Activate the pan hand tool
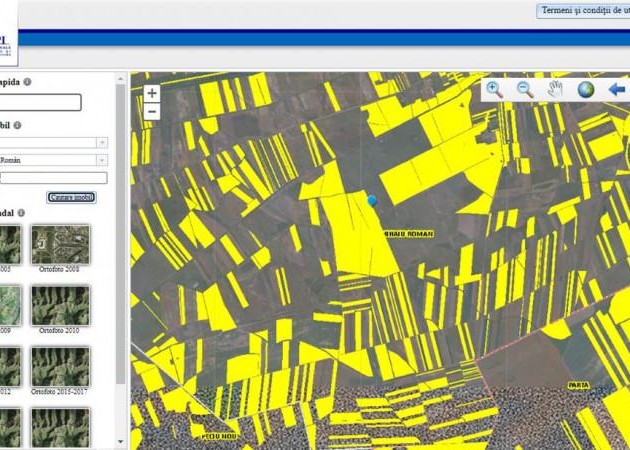 (555, 90)
